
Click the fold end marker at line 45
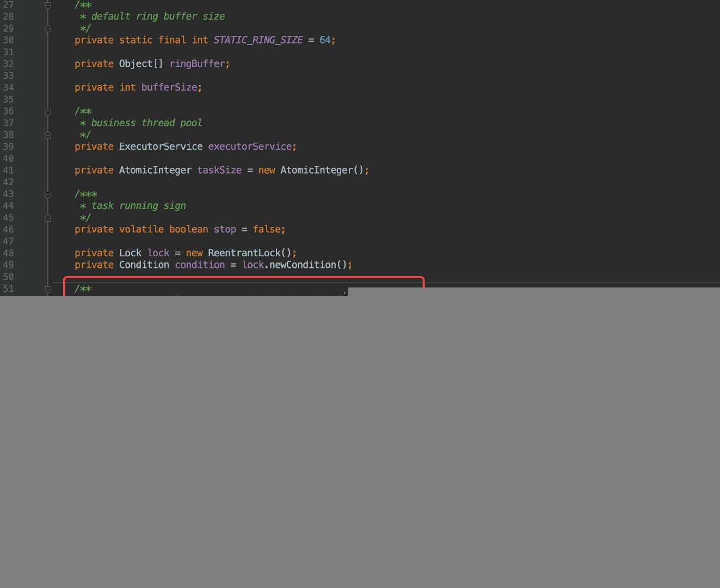[48, 218]
